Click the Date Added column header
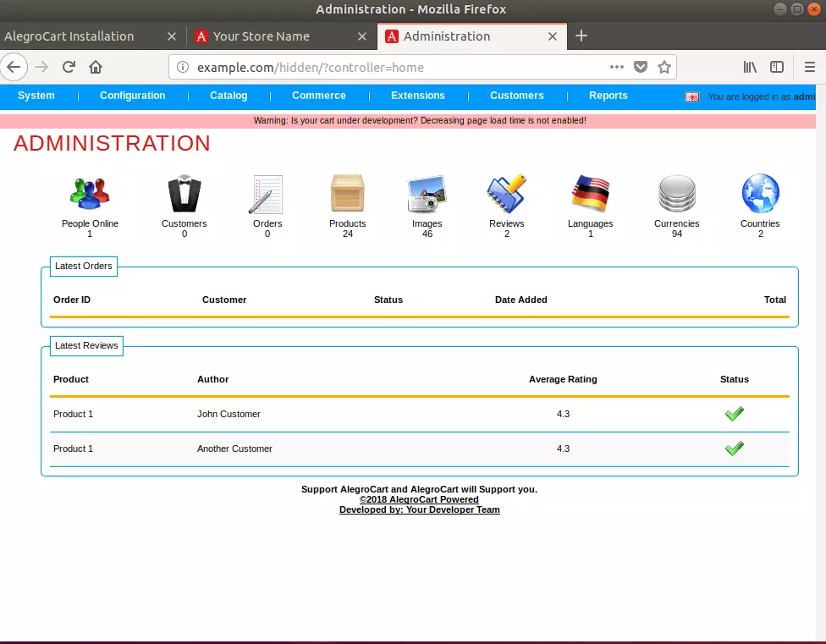The image size is (826, 644). (521, 300)
